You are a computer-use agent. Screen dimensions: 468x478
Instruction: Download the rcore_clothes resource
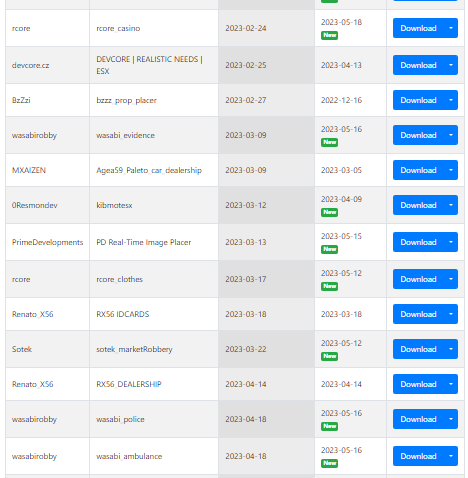[418, 279]
